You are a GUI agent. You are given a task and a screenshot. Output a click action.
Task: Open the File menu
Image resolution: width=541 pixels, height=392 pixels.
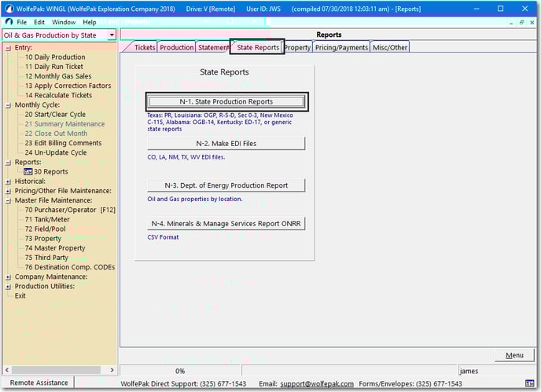coord(22,22)
